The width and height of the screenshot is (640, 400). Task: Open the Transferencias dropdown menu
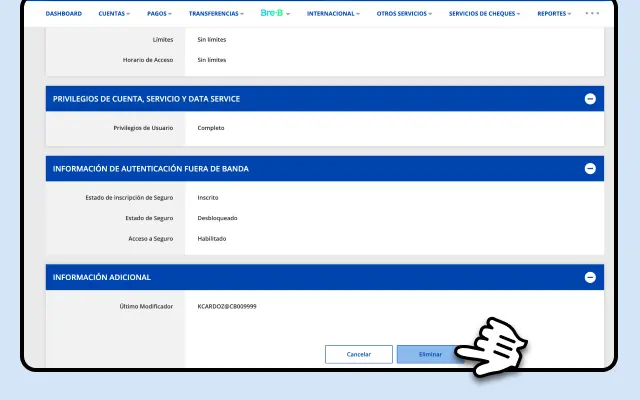point(216,13)
